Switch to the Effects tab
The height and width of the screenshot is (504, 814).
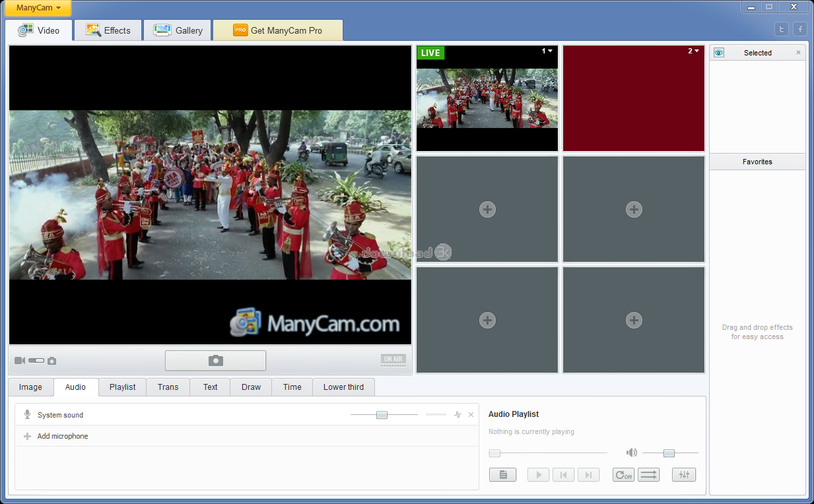point(108,30)
